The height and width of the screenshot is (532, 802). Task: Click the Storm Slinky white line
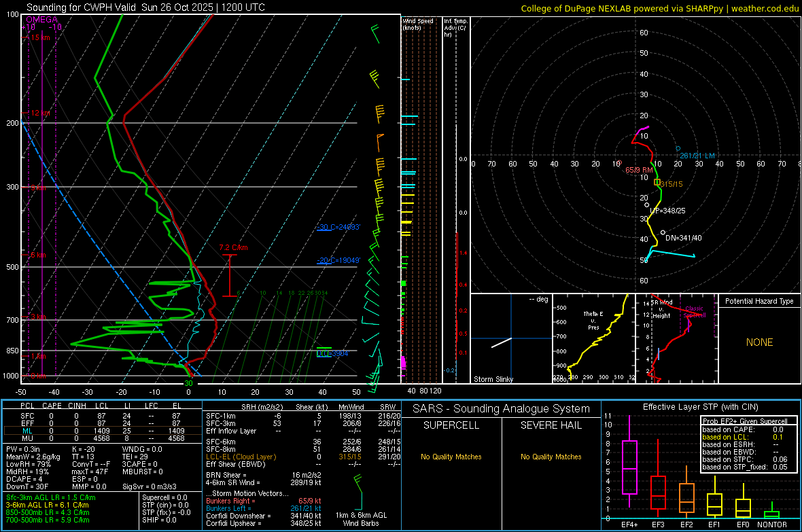pos(502,342)
